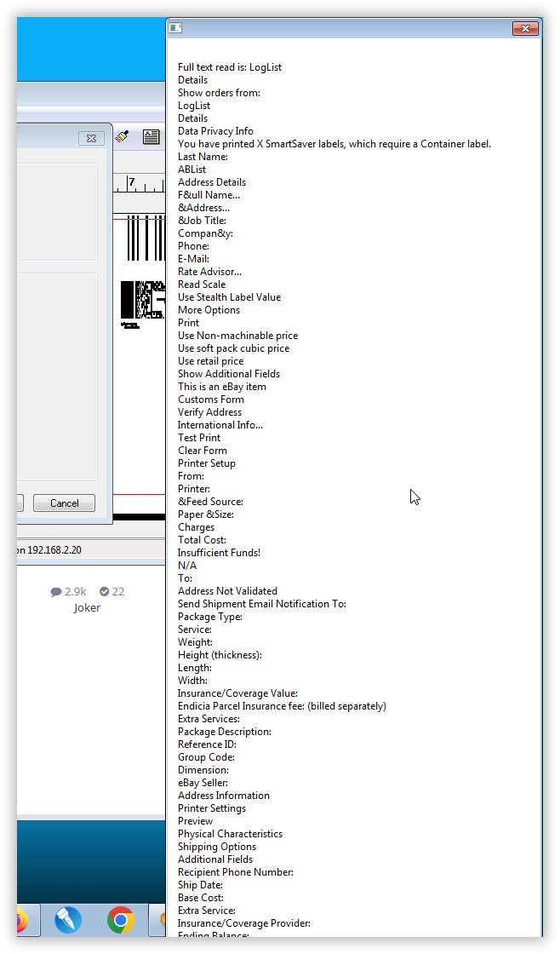Click the 'Show Additional Fields' line

(x=229, y=374)
